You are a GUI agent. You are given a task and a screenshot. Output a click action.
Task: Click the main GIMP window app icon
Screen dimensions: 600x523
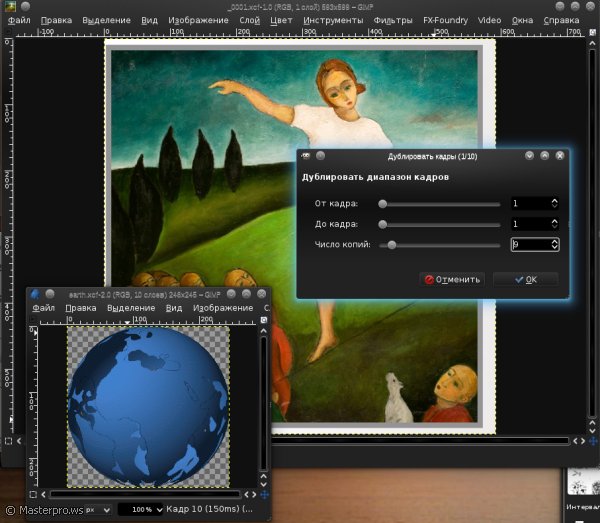pos(10,6)
